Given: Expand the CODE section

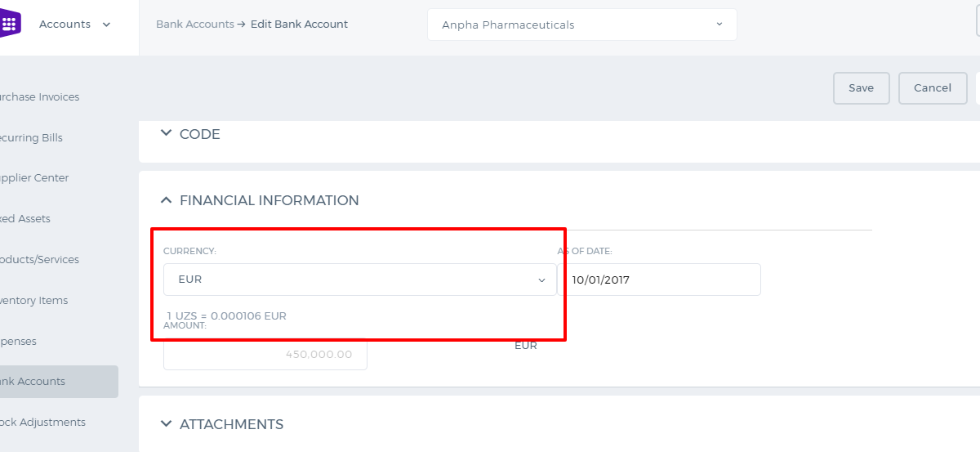Looking at the screenshot, I should coord(190,134).
